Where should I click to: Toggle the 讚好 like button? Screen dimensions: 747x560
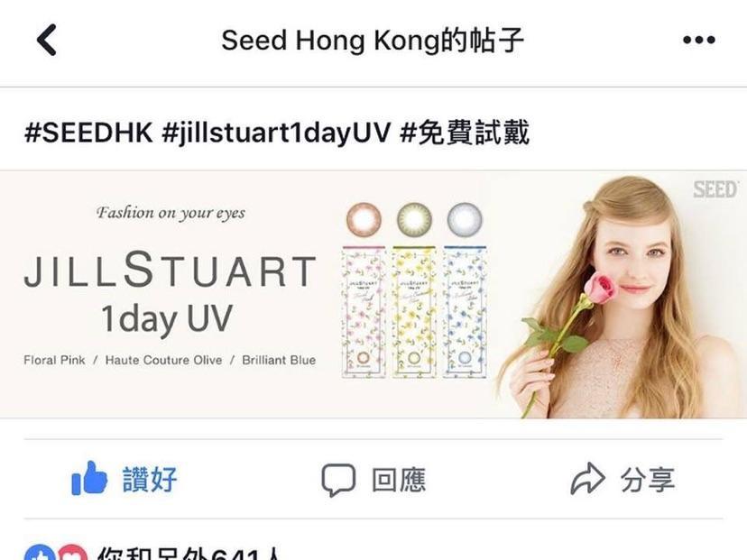[x=124, y=479]
